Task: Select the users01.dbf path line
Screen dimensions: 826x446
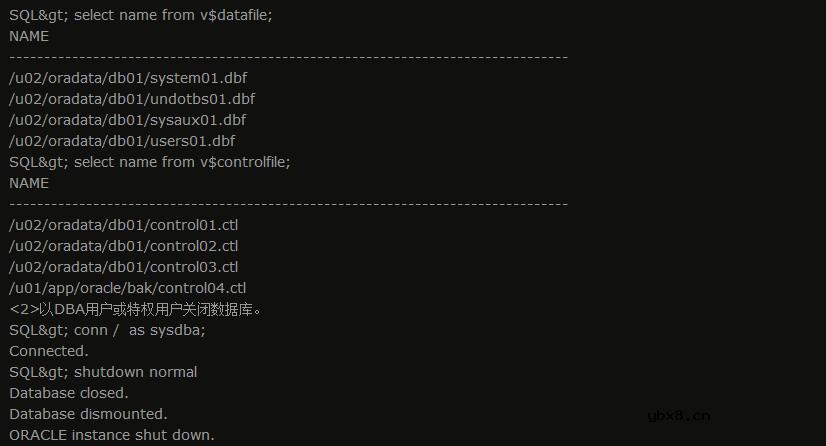Action: (x=122, y=141)
